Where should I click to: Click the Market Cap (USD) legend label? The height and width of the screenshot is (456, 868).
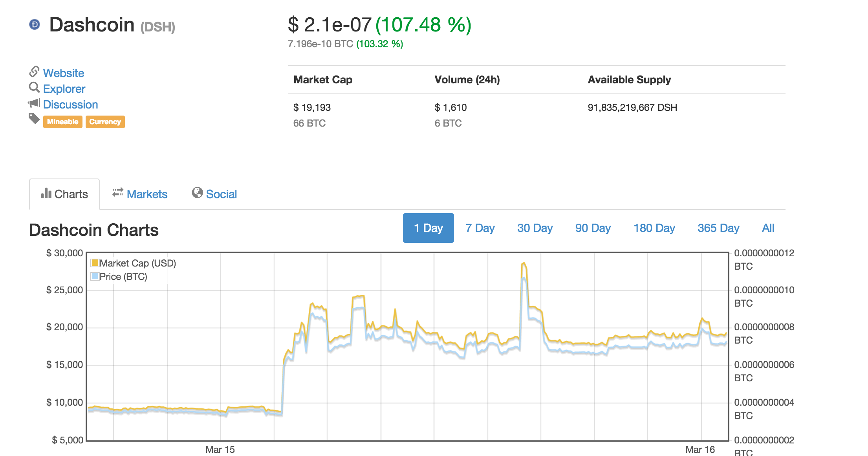[138, 263]
